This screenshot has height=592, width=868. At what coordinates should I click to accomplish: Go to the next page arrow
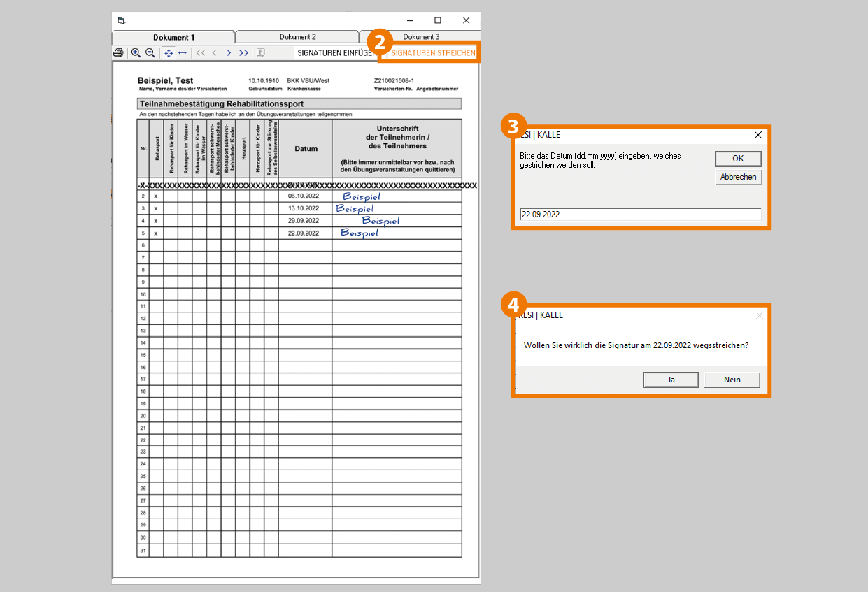tap(229, 53)
